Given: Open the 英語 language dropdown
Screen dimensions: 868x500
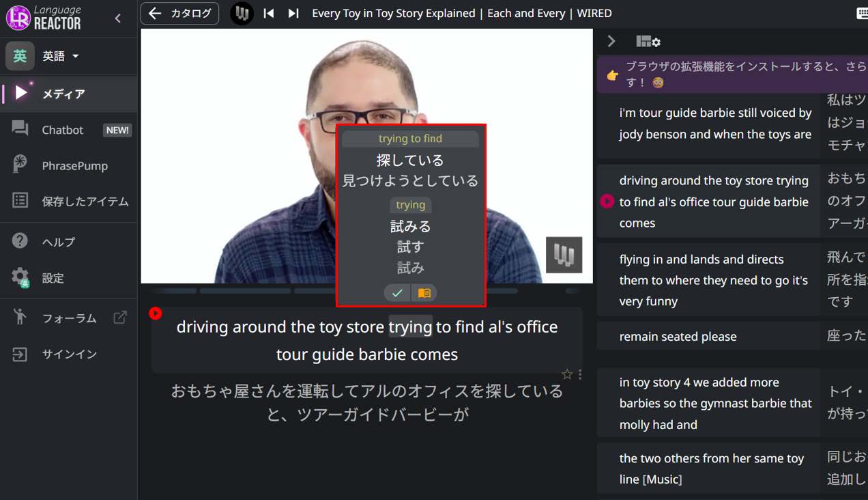Looking at the screenshot, I should tap(61, 56).
